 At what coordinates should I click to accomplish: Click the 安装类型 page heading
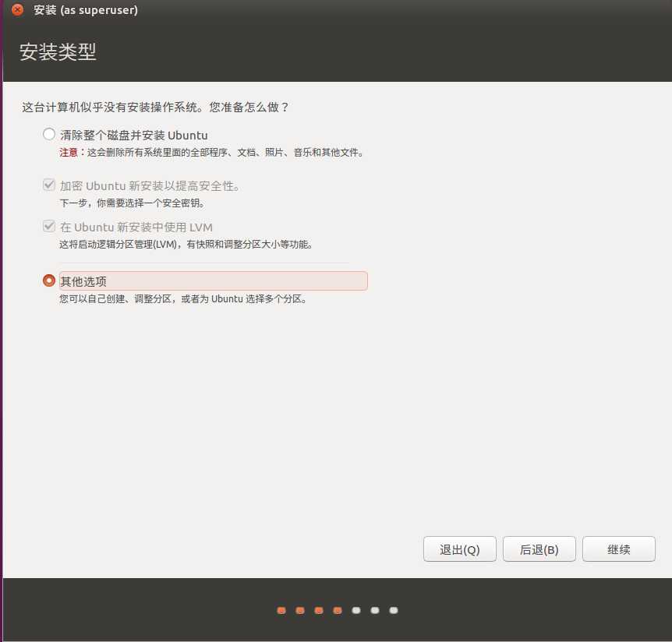tap(58, 52)
